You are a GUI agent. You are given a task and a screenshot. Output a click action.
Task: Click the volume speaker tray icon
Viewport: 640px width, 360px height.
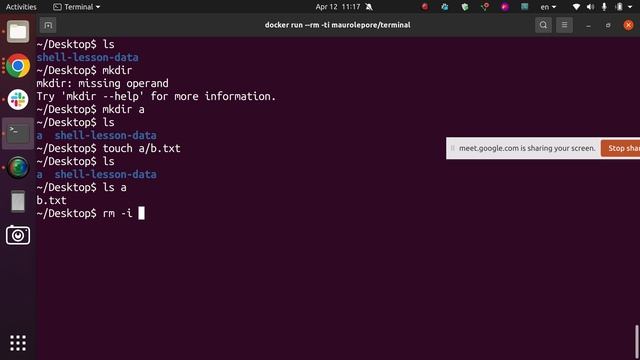point(590,7)
